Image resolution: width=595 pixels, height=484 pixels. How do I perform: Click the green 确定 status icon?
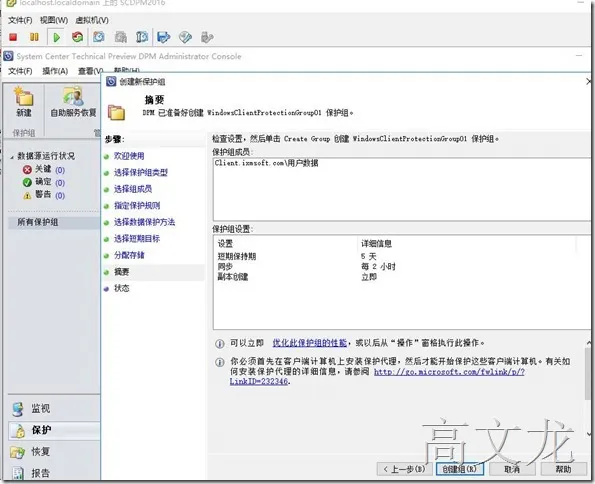27,182
